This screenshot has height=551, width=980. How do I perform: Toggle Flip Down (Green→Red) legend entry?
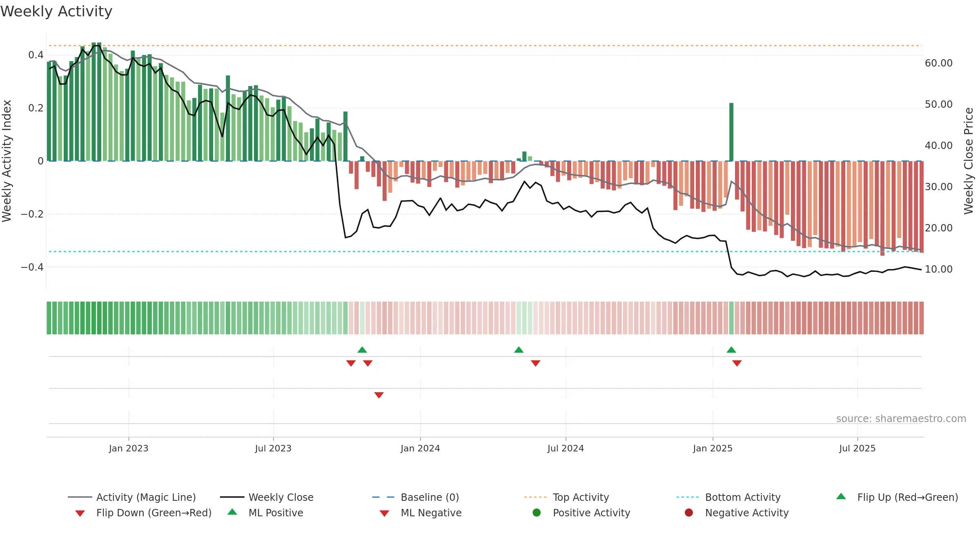tap(143, 513)
